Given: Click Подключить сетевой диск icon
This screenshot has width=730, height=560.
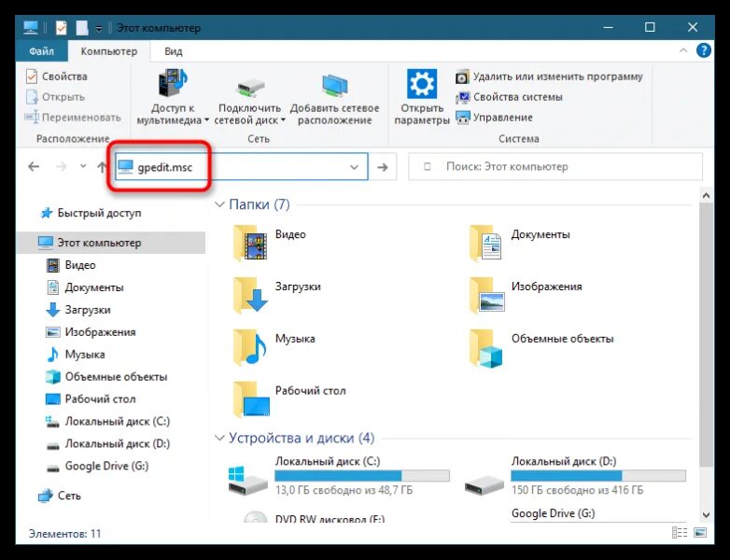Looking at the screenshot, I should pyautogui.click(x=250, y=87).
